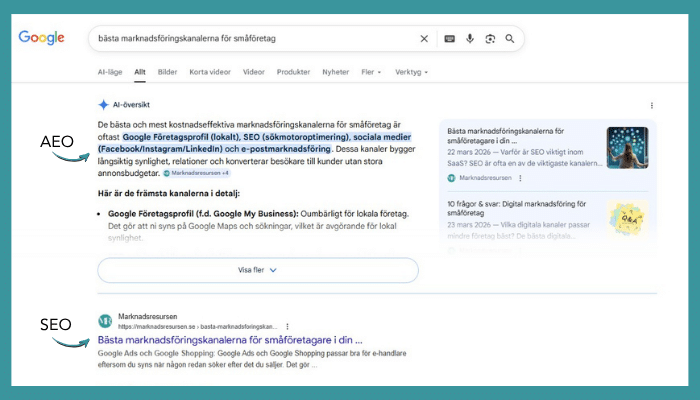This screenshot has width=700, height=400.
Task: Open Google Lens image search icon
Action: pyautogui.click(x=490, y=39)
